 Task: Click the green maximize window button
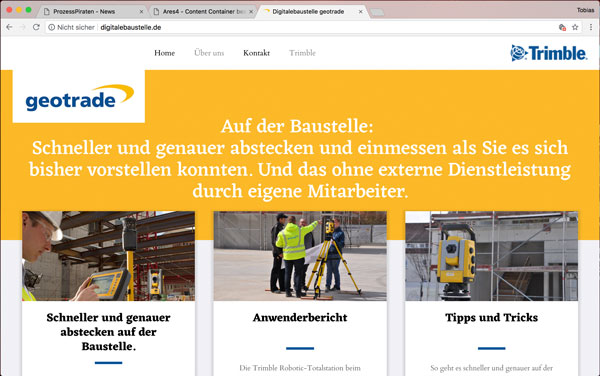(x=28, y=10)
